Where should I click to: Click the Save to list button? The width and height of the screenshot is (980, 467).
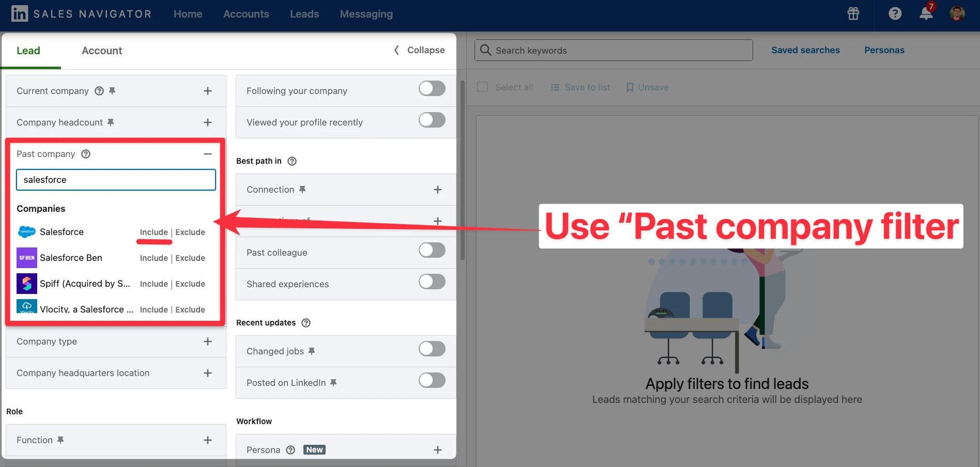tap(580, 87)
